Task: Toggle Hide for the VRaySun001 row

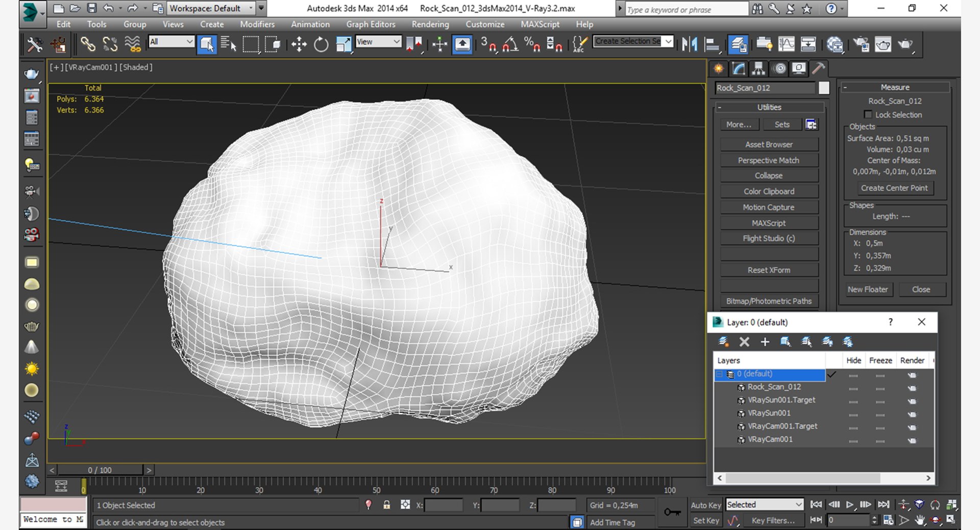Action: [x=853, y=415]
